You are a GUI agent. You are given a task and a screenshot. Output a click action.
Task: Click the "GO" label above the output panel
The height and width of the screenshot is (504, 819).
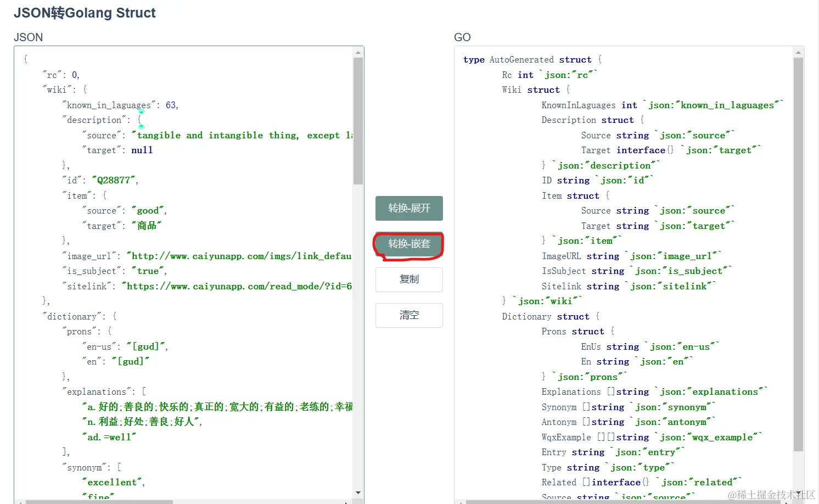[462, 37]
